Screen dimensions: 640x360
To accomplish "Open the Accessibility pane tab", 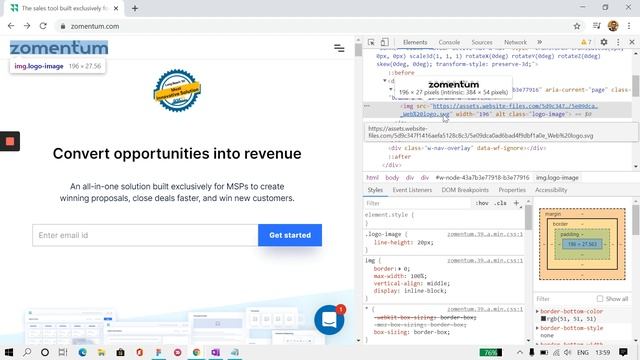I will 551,190.
